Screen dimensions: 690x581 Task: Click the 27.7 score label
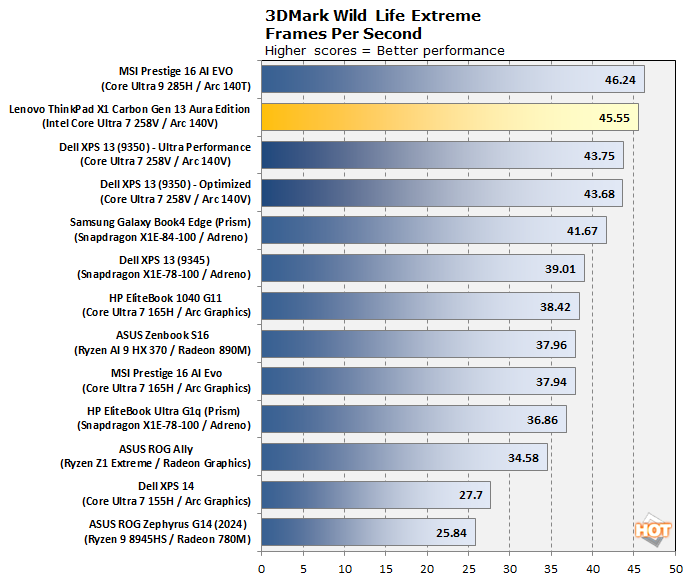coord(471,495)
